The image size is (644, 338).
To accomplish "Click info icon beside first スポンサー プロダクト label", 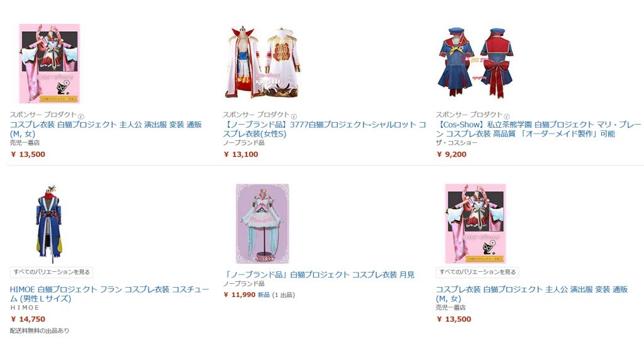I will tap(81, 116).
